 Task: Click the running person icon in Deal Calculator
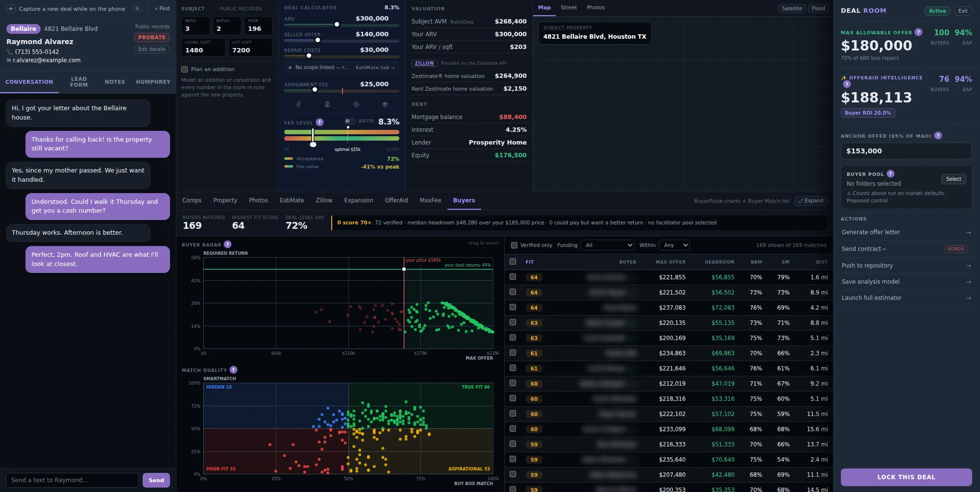[x=298, y=104]
